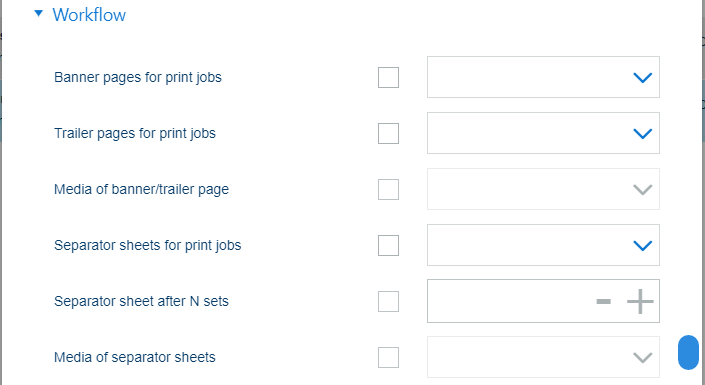Enable Banner pages for print jobs checkbox
The width and height of the screenshot is (705, 385).
(x=388, y=77)
